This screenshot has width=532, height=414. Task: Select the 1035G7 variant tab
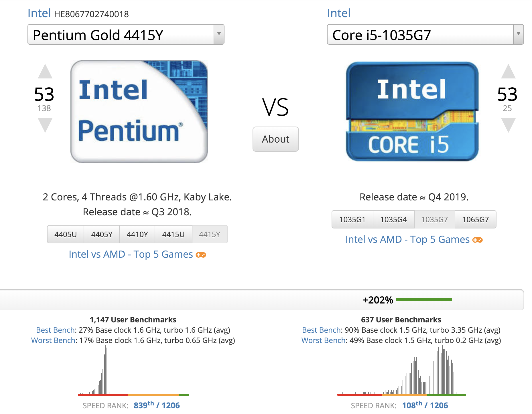point(435,219)
